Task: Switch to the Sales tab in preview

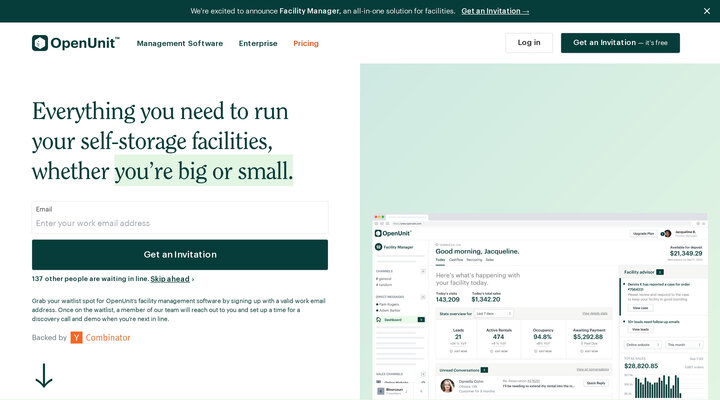Action: click(x=490, y=260)
